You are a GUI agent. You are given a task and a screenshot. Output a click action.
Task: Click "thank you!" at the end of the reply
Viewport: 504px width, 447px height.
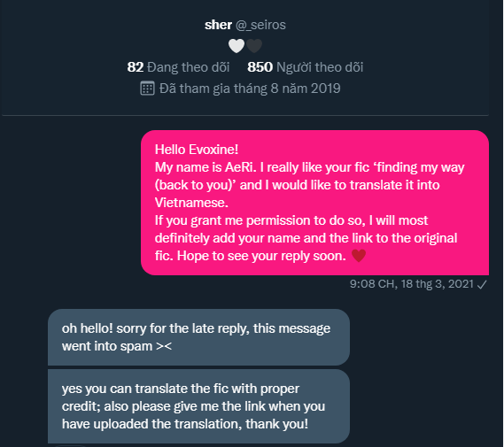[x=276, y=424]
